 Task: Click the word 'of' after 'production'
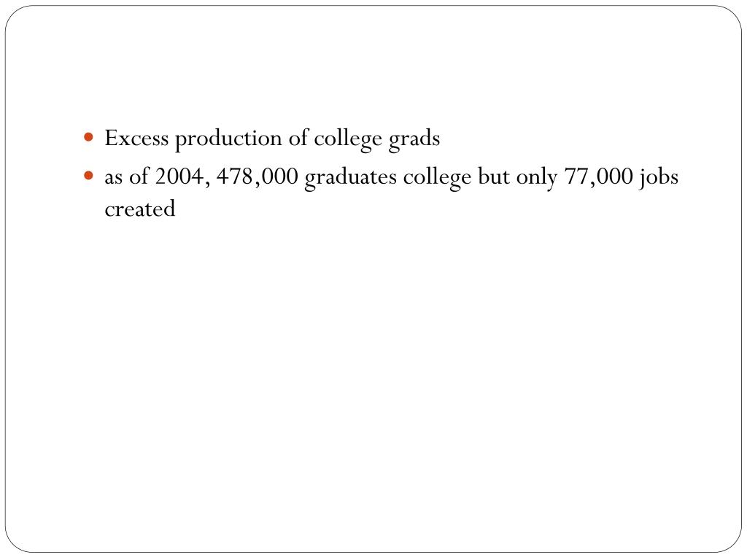(x=298, y=138)
